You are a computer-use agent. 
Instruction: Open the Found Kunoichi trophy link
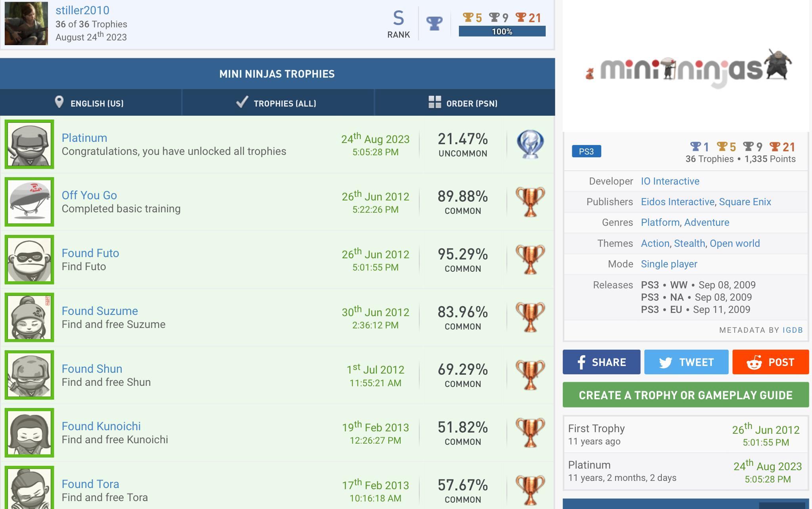(101, 426)
